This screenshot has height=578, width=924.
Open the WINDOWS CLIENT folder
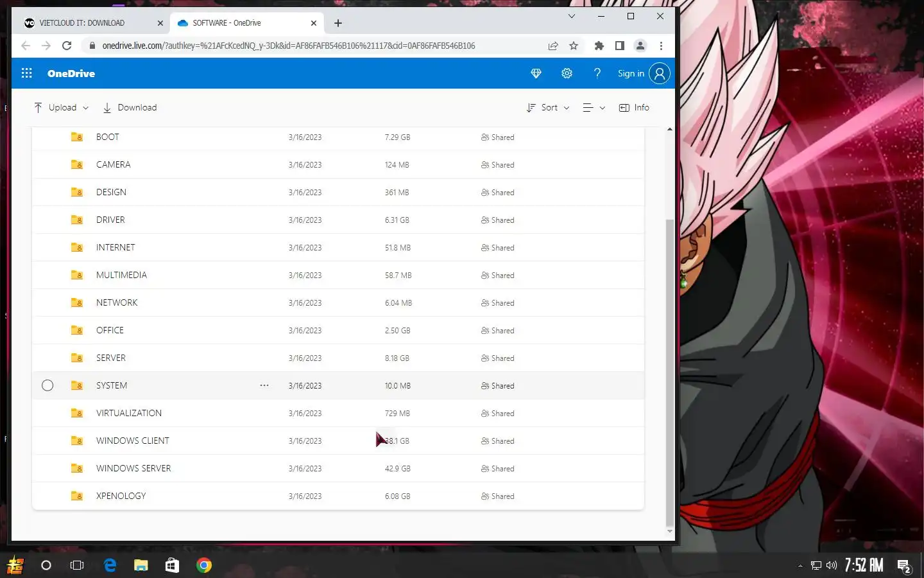tap(133, 441)
